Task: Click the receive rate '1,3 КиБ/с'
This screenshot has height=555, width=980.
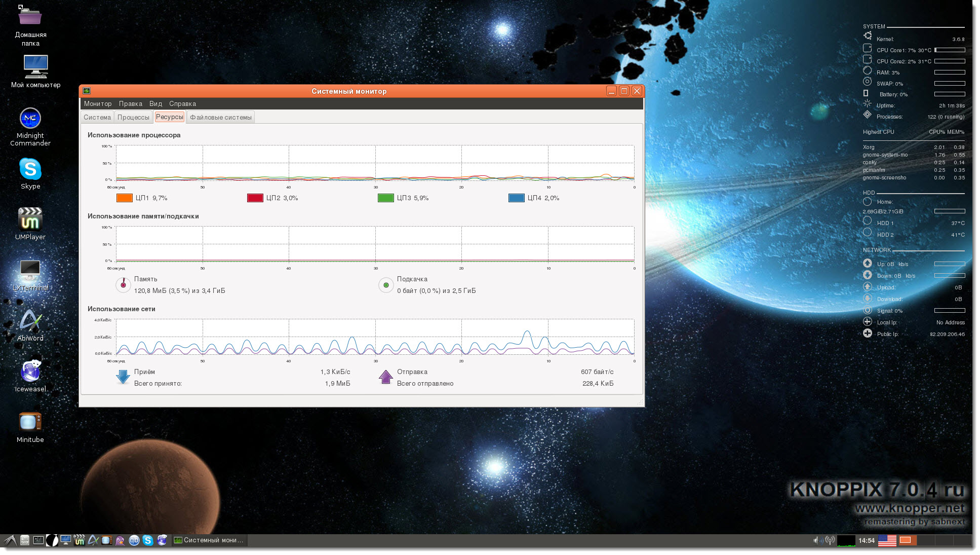Action: 335,372
